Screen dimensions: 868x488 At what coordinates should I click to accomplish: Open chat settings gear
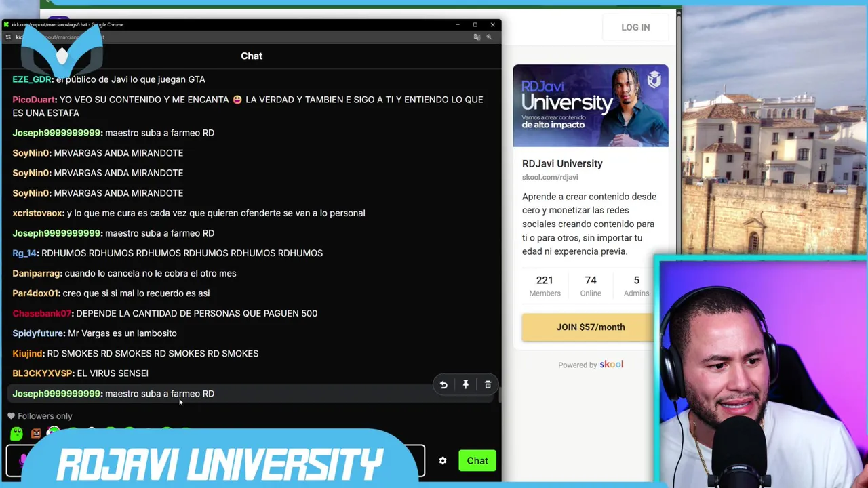443,461
